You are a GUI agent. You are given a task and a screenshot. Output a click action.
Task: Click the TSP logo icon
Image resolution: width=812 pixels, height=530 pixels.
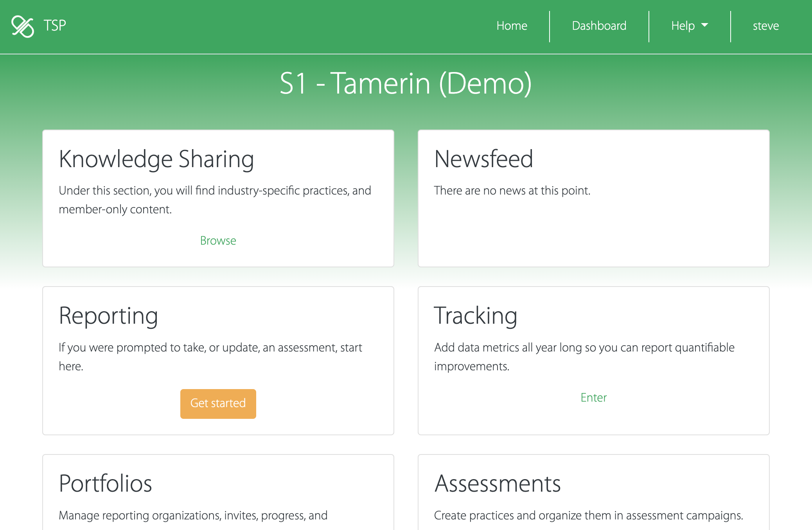pyautogui.click(x=23, y=26)
